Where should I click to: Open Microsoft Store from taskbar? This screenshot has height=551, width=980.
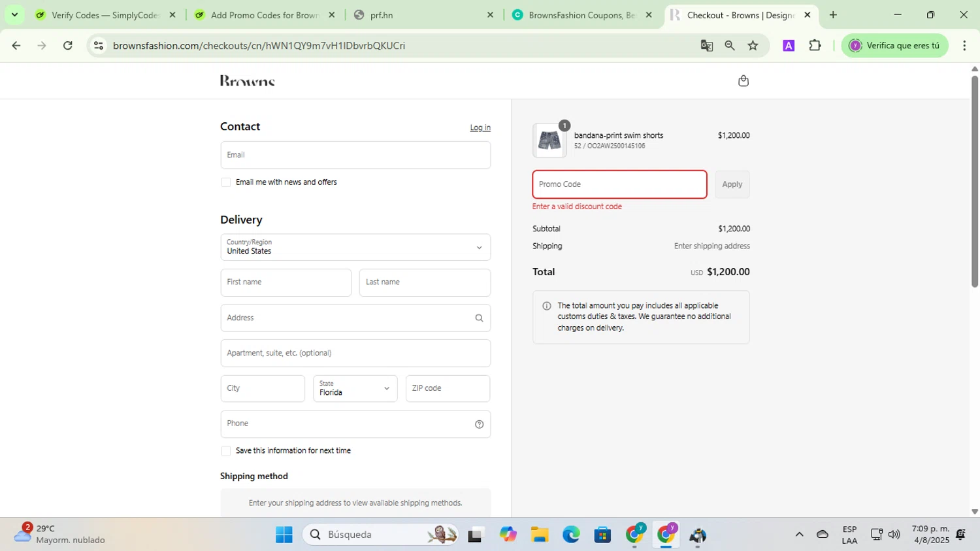[602, 535]
